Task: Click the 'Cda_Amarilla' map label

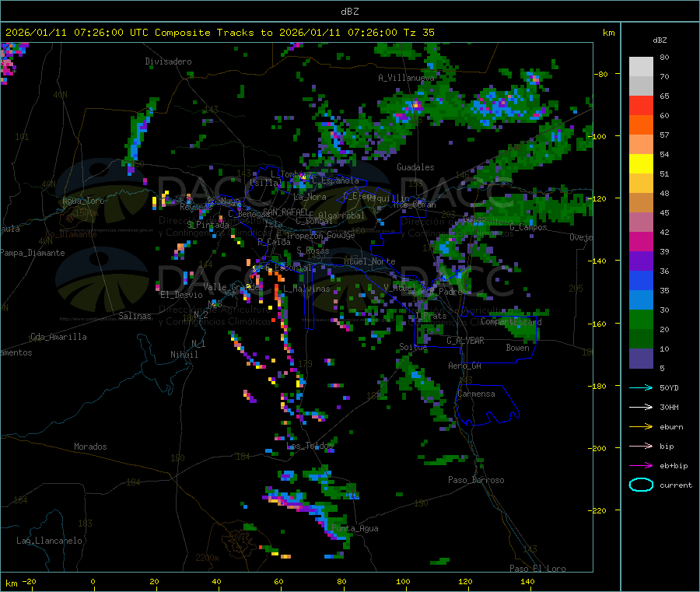Action: click(58, 337)
